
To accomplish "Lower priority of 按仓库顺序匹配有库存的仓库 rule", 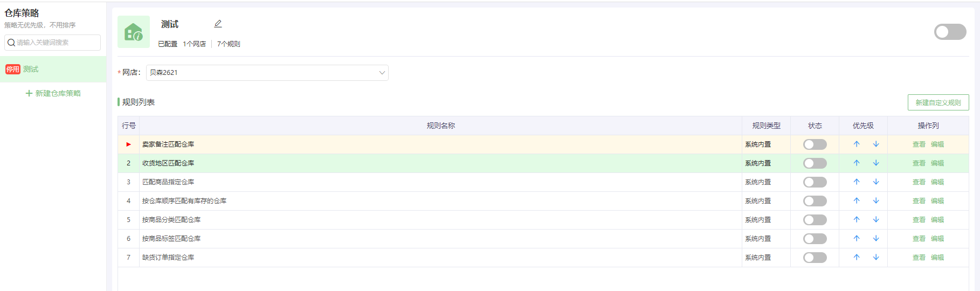I will click(876, 200).
